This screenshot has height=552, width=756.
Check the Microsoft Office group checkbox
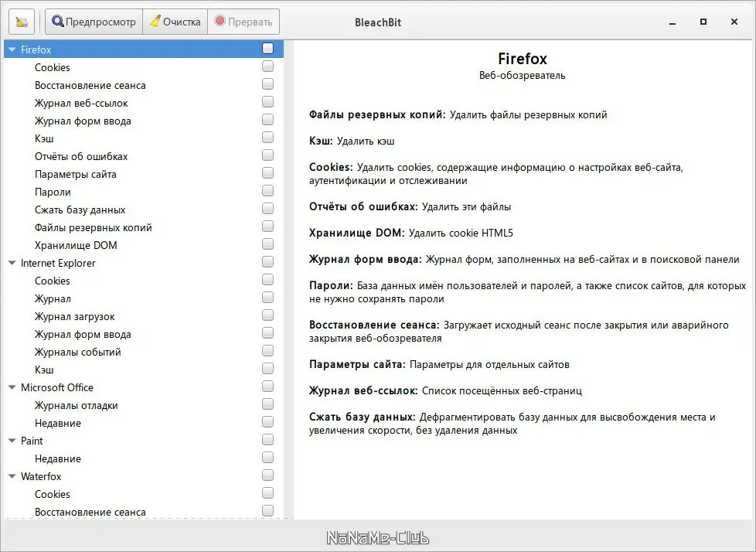267,386
